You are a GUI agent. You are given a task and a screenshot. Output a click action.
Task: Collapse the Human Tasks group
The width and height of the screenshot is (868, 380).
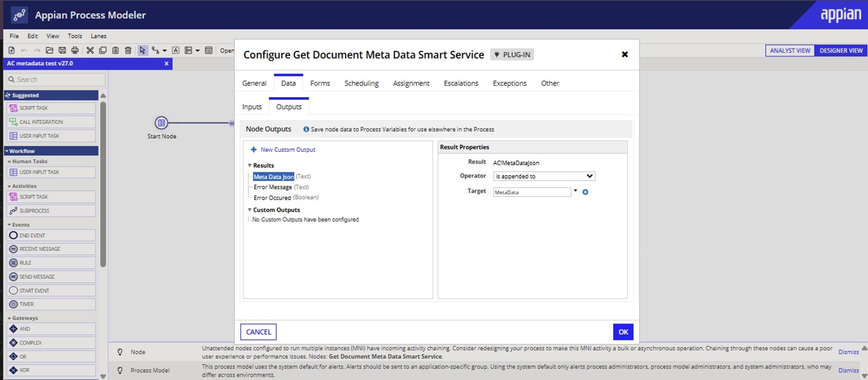click(9, 161)
